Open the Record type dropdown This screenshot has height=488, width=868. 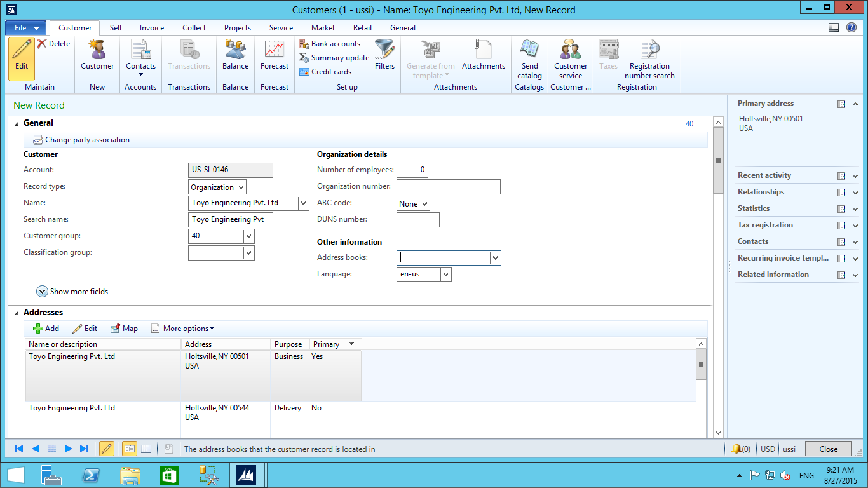[x=241, y=187]
